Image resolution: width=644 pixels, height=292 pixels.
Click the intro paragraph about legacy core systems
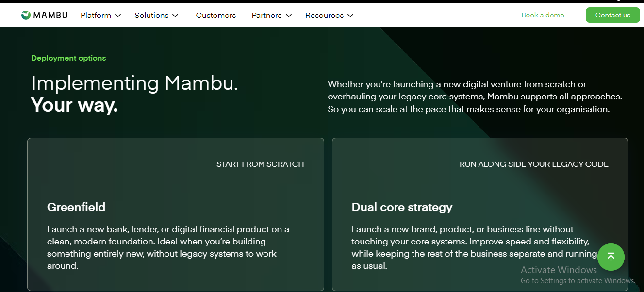click(x=475, y=97)
